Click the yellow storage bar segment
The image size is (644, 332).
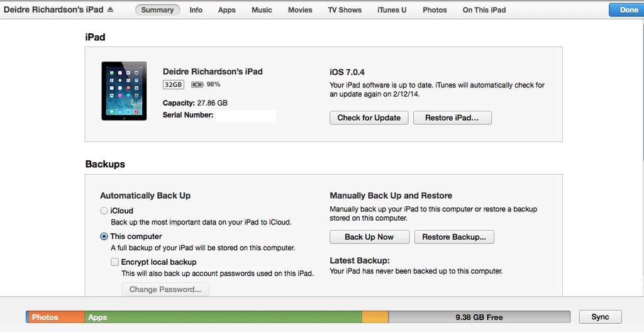click(375, 317)
